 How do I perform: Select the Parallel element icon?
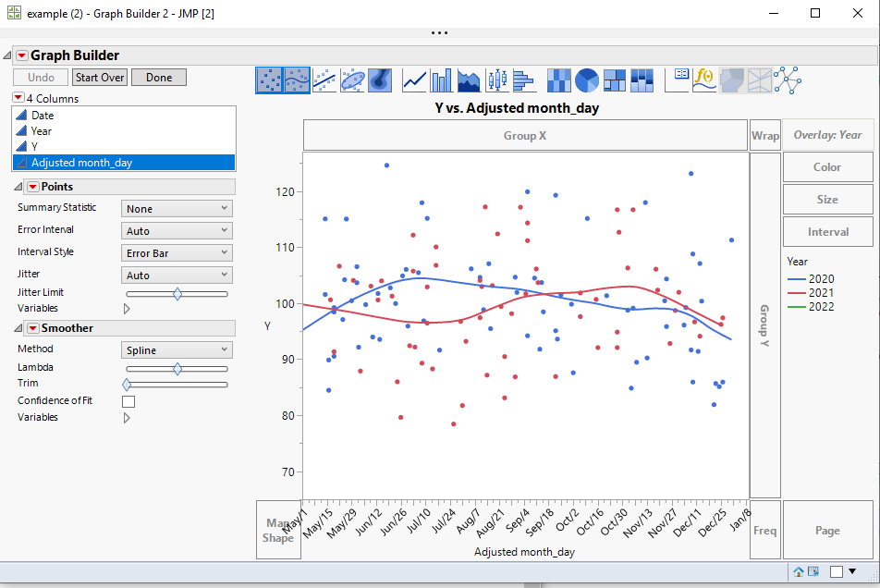point(759,80)
